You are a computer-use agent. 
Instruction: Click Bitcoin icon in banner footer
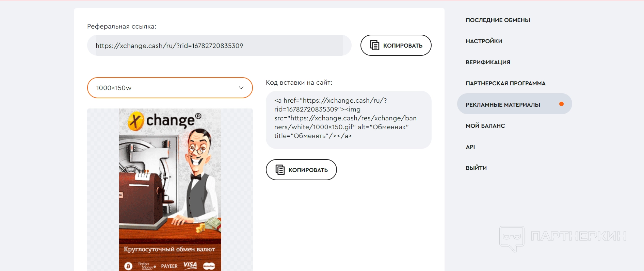128,266
